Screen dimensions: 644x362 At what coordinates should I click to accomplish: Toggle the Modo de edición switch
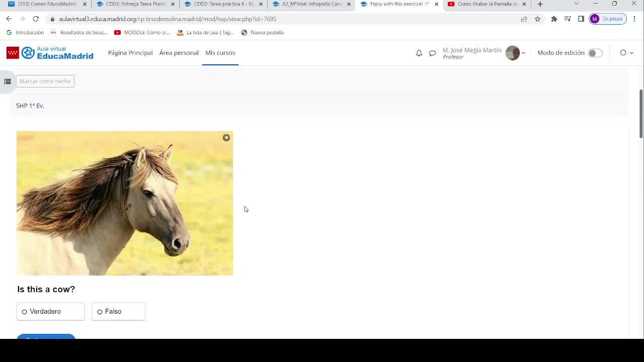coord(595,53)
